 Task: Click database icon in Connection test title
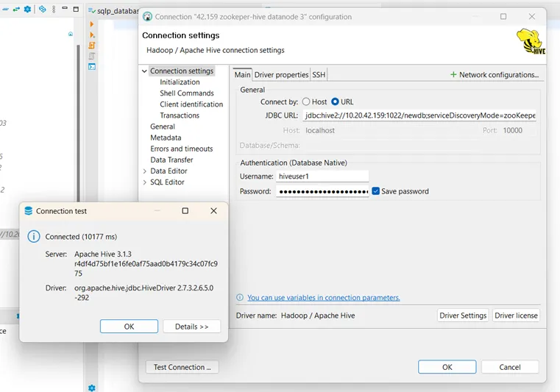click(28, 211)
